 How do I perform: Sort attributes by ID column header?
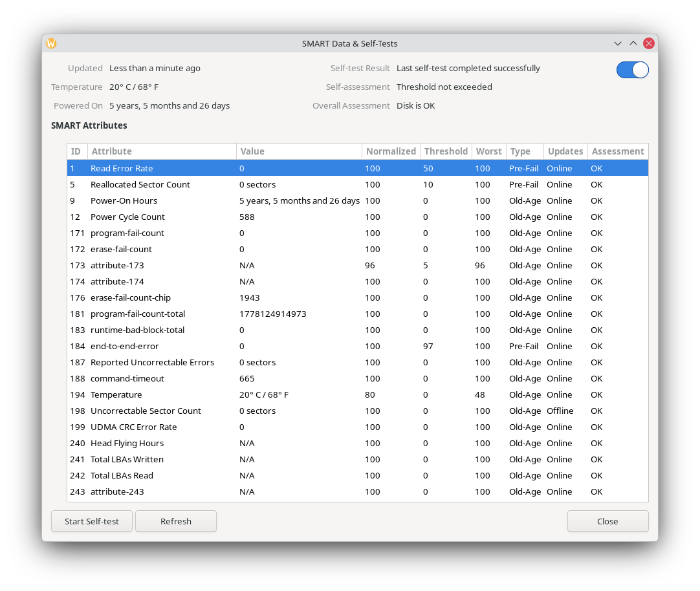76,151
